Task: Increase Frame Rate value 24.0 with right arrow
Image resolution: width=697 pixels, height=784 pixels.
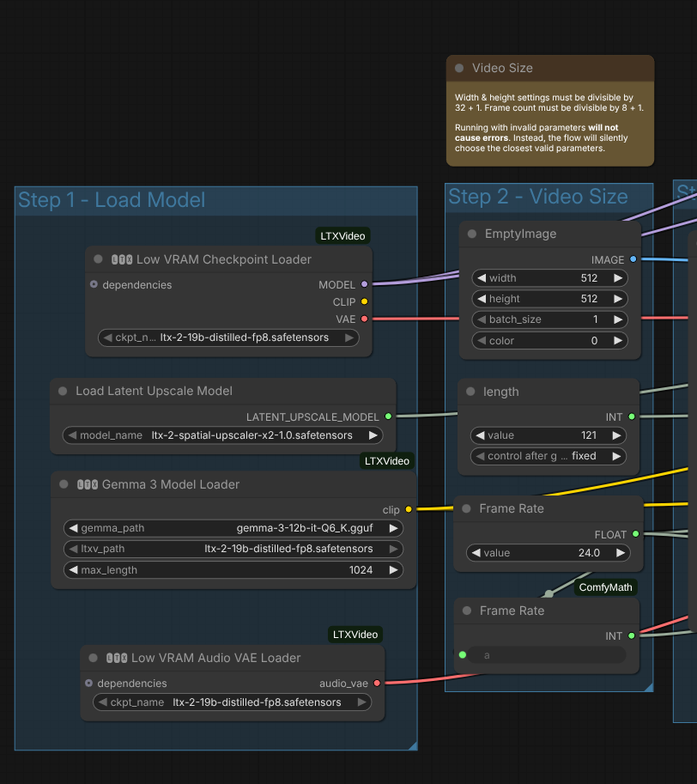Action: tap(621, 552)
